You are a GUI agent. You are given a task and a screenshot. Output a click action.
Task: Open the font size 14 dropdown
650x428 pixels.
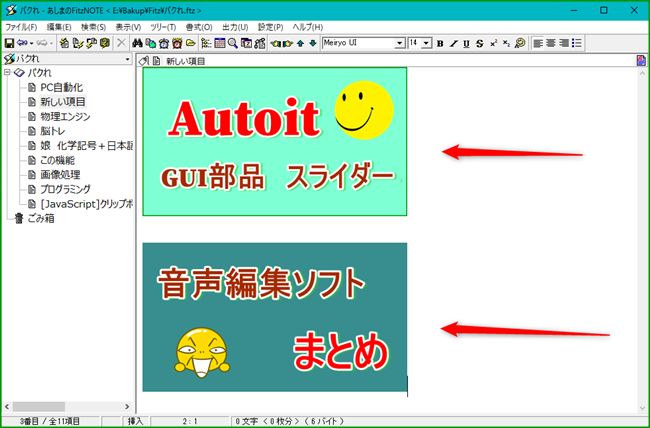coord(426,43)
